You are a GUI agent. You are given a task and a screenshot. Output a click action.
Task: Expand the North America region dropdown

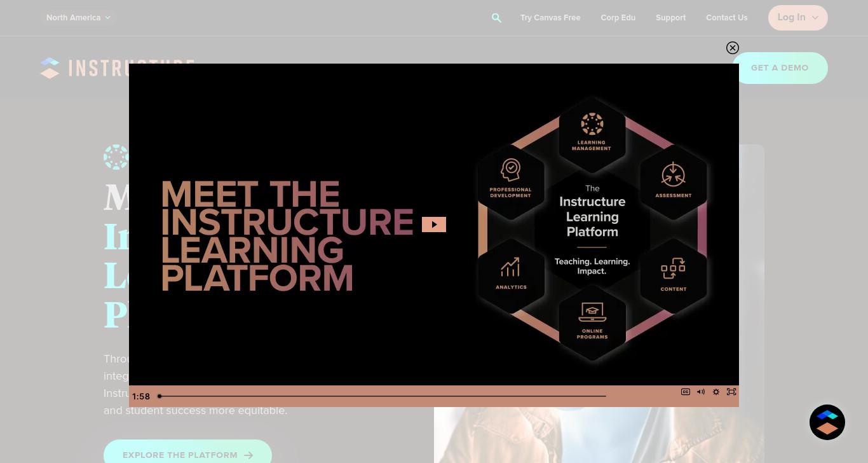(78, 18)
